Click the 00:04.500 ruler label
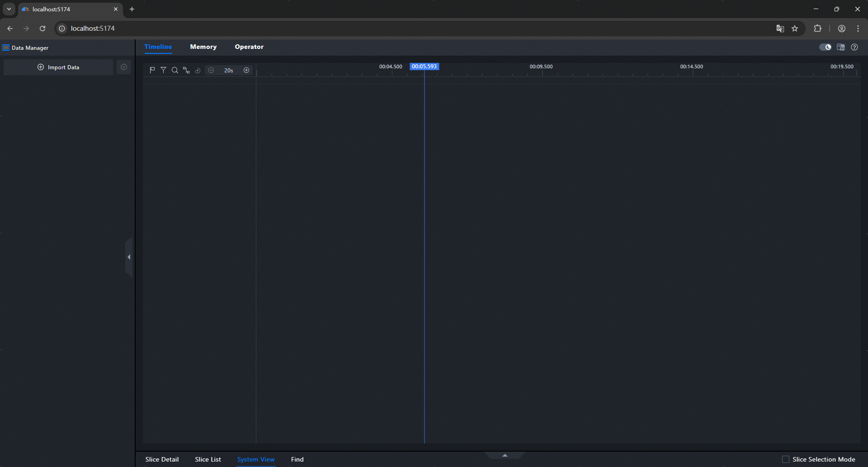868x467 pixels. (391, 67)
